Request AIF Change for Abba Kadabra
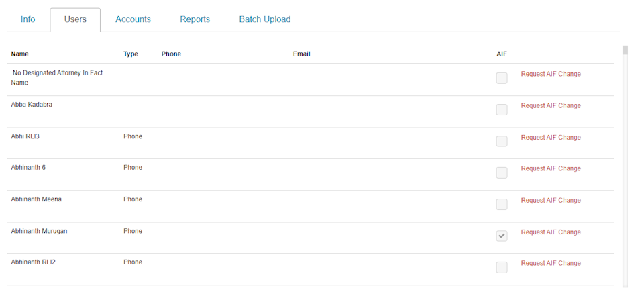The width and height of the screenshot is (644, 294). pyautogui.click(x=551, y=105)
